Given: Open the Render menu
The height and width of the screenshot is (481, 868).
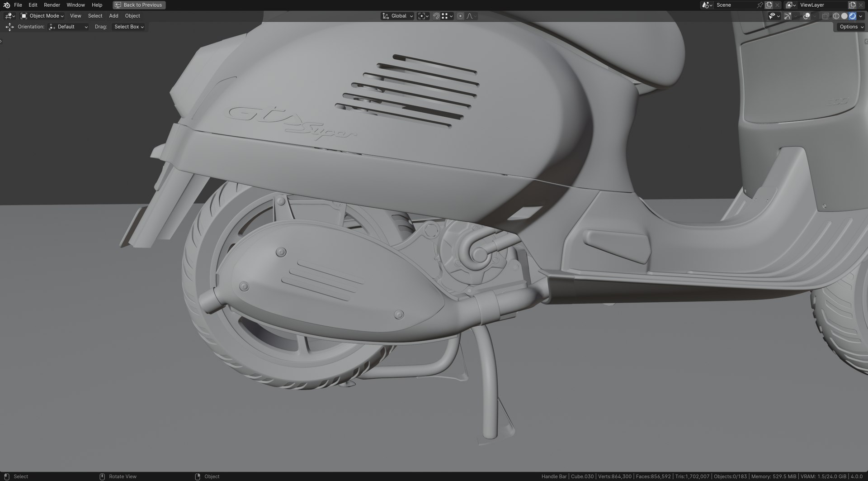Looking at the screenshot, I should coord(52,5).
